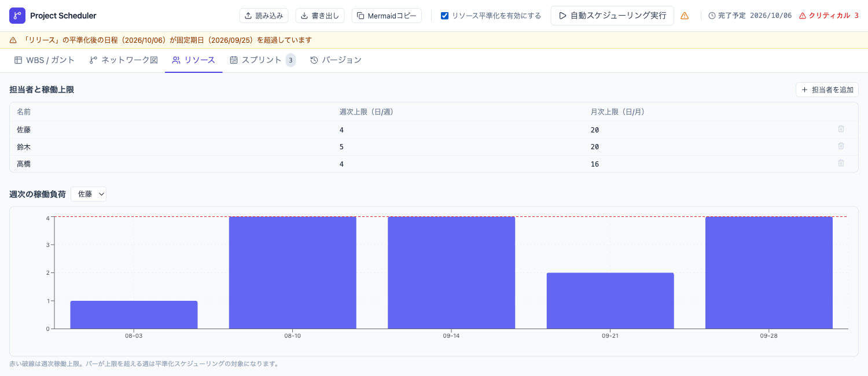Click the 完了予定 2026/10/06 indicator

coord(750,16)
